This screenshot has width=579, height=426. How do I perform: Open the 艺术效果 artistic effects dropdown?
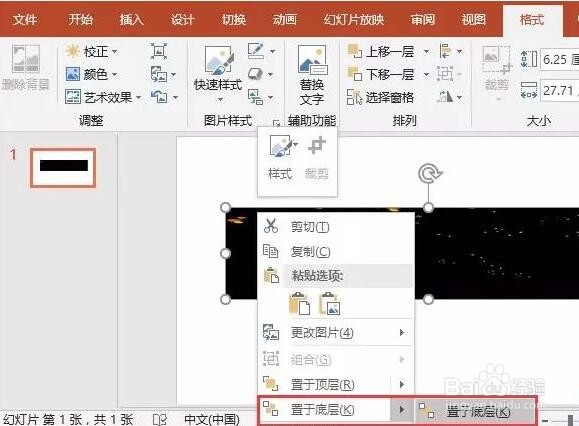coord(103,97)
